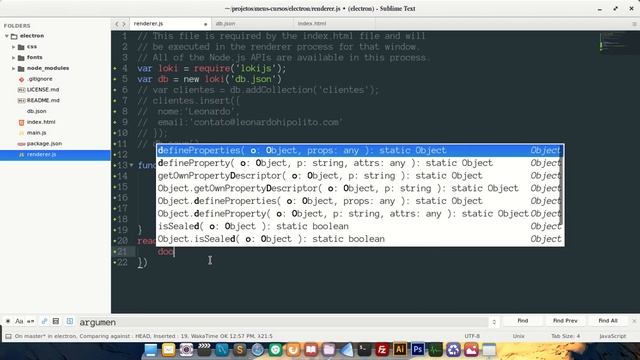Screen dimensions: 640x360
Task: Toggle case sensitive search (Aa)
Action: (x=19, y=321)
